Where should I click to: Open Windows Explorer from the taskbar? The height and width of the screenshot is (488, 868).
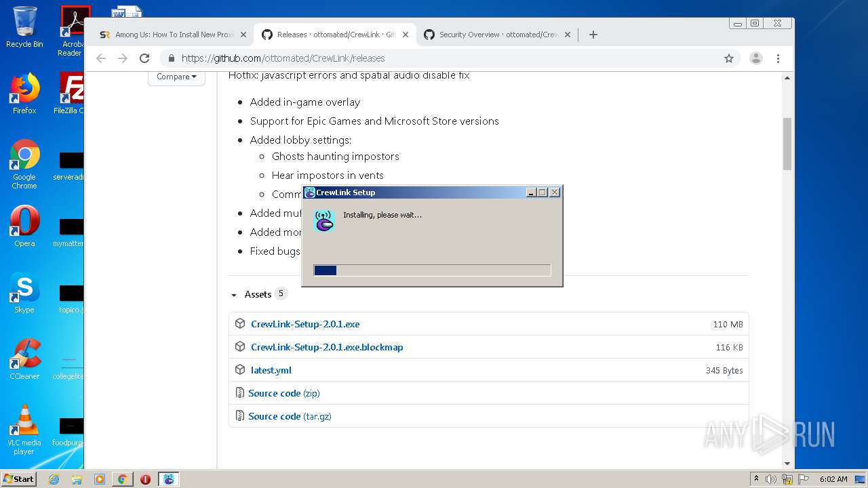pyautogui.click(x=77, y=479)
